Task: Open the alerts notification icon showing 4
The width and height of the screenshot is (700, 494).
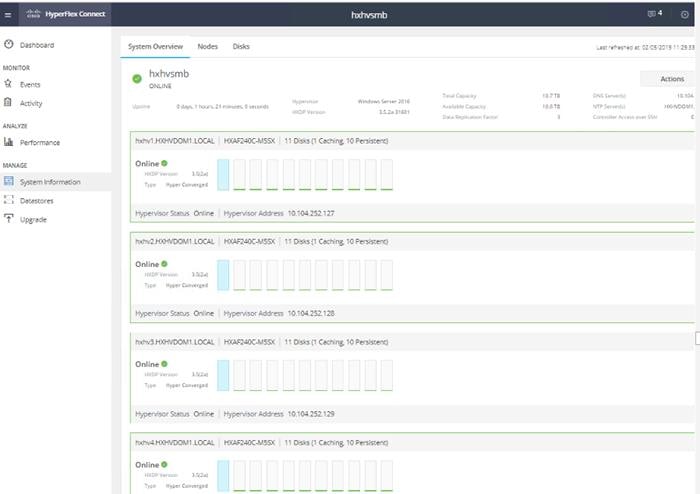Action: (x=654, y=14)
